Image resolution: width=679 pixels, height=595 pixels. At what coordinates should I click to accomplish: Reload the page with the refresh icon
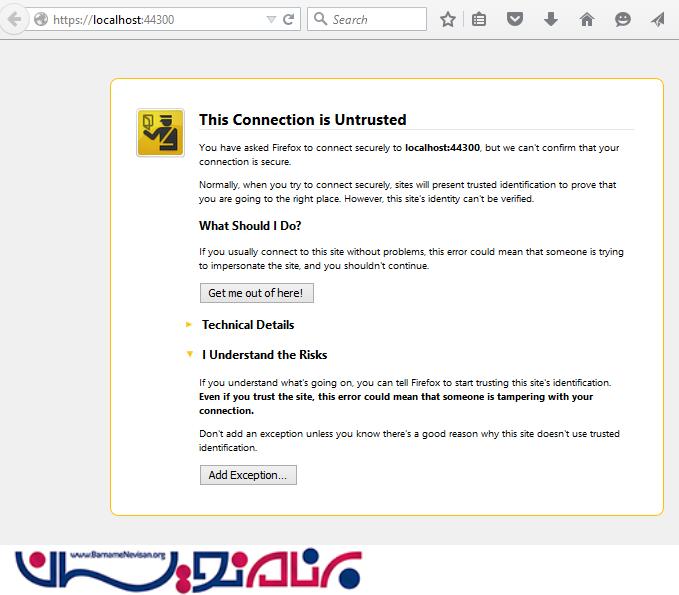tap(289, 19)
